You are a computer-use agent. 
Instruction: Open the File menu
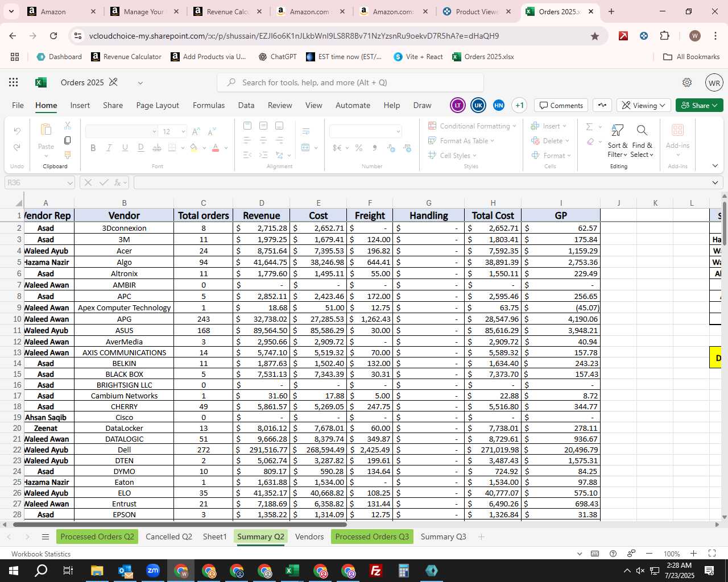[18, 105]
